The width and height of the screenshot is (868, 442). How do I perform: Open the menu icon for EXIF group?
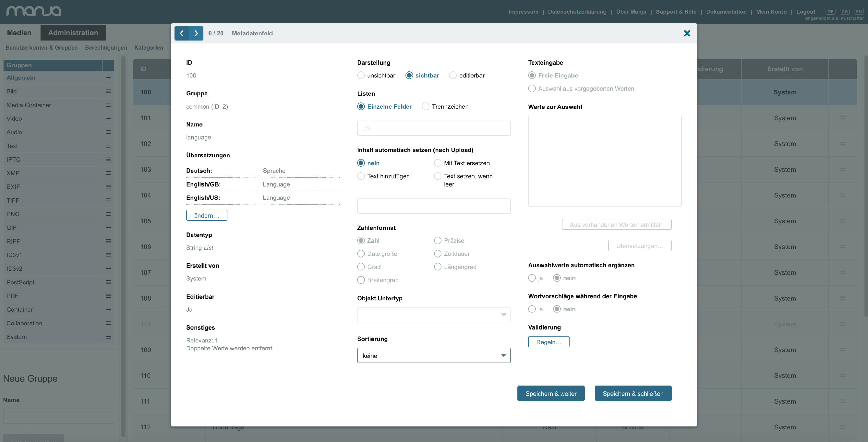[108, 187]
